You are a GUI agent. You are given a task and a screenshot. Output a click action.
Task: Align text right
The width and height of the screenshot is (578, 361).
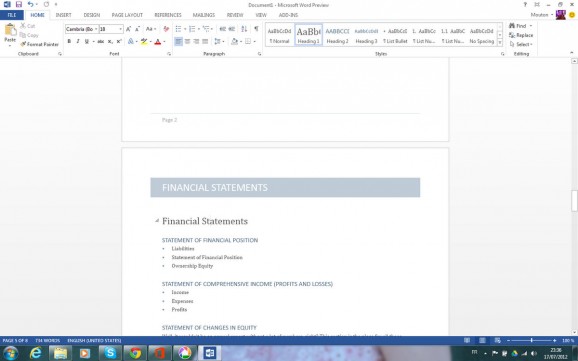(196, 41)
